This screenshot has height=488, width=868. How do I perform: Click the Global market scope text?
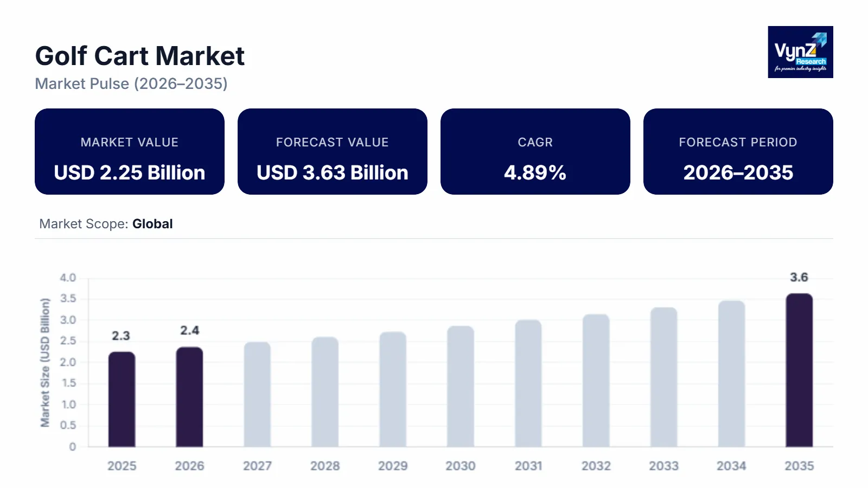152,224
